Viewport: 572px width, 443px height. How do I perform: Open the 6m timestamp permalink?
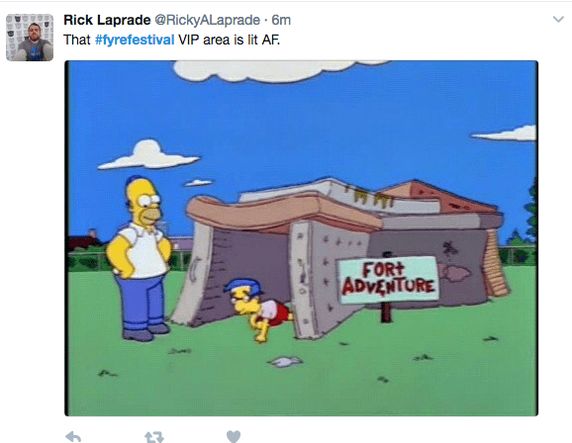281,20
